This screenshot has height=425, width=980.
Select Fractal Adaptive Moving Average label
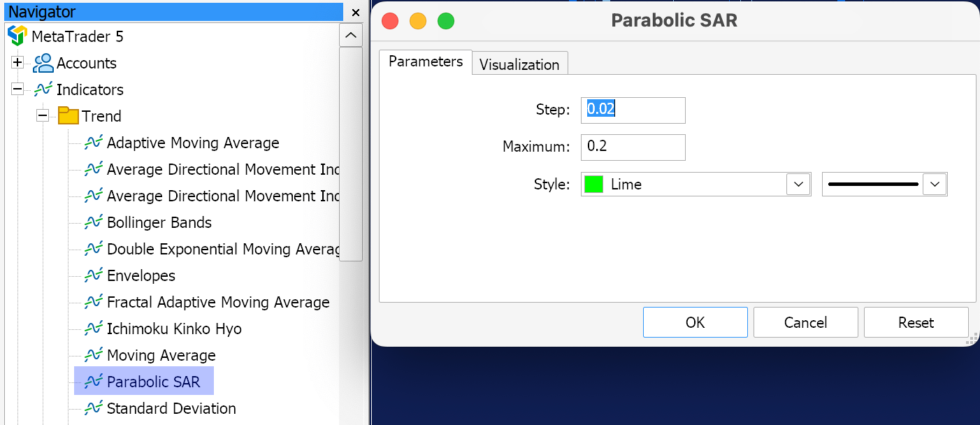coord(218,302)
